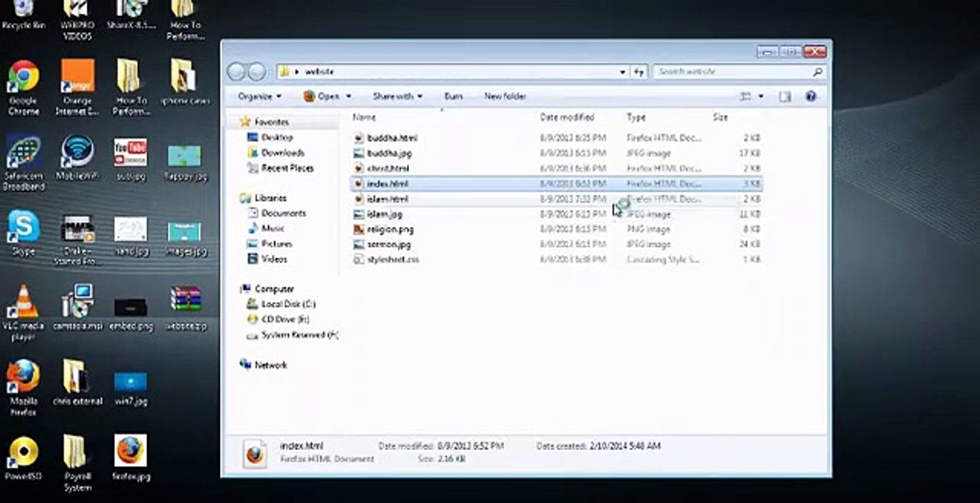Open the Explorer help icon
This screenshot has height=503, width=980.
click(810, 96)
